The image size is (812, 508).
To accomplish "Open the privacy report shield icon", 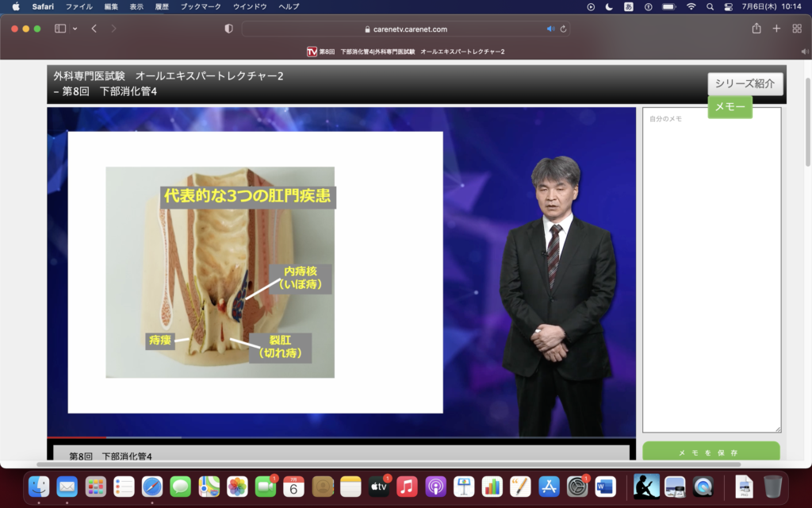I will [x=229, y=29].
